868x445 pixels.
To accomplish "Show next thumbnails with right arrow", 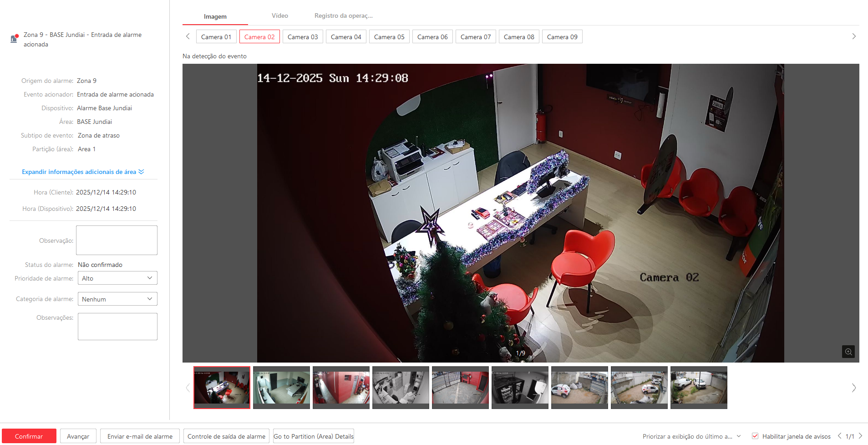I will pyautogui.click(x=853, y=388).
